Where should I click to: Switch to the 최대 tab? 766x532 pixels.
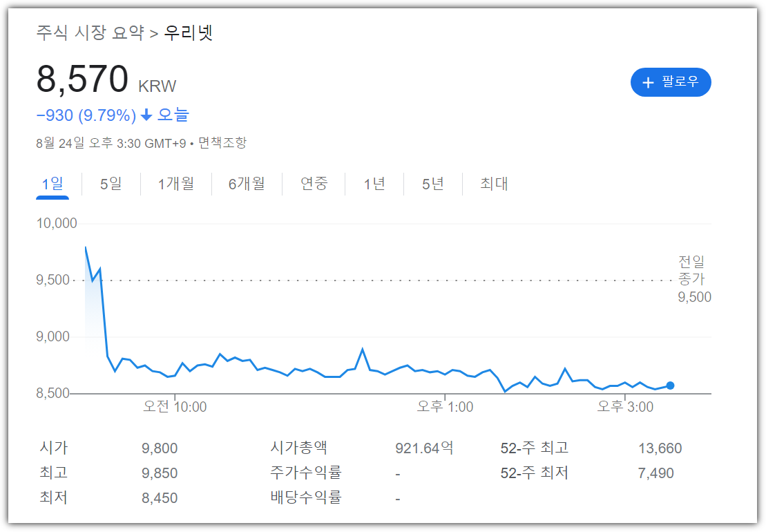tap(494, 184)
